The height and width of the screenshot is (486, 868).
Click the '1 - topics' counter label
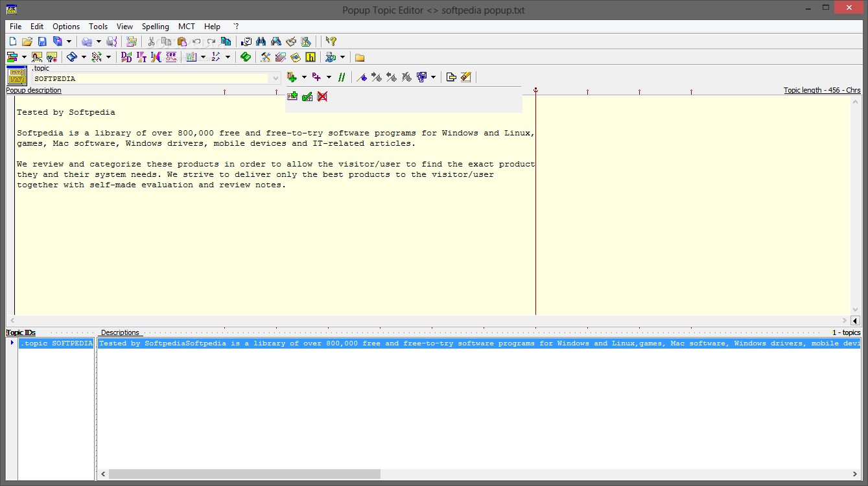click(x=847, y=332)
